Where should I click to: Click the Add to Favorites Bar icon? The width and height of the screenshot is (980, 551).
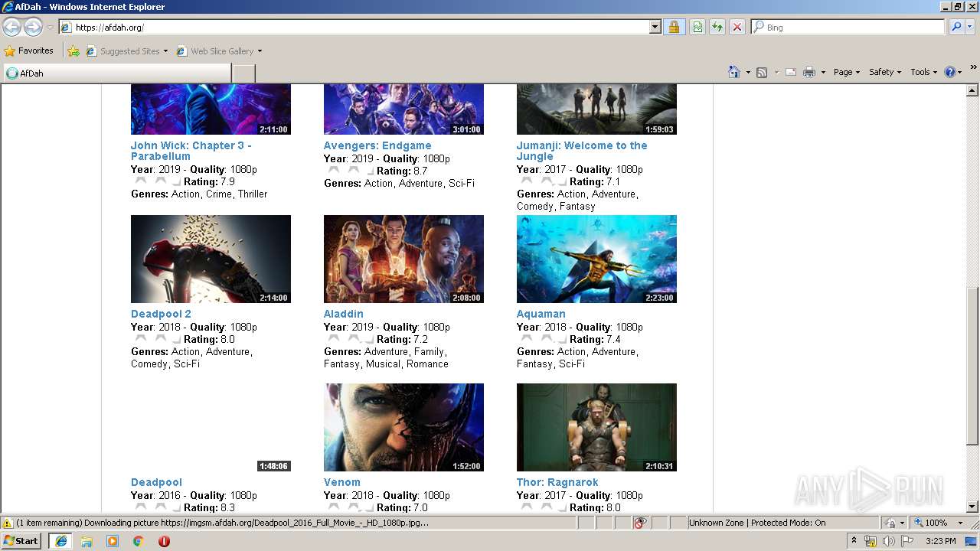point(73,51)
